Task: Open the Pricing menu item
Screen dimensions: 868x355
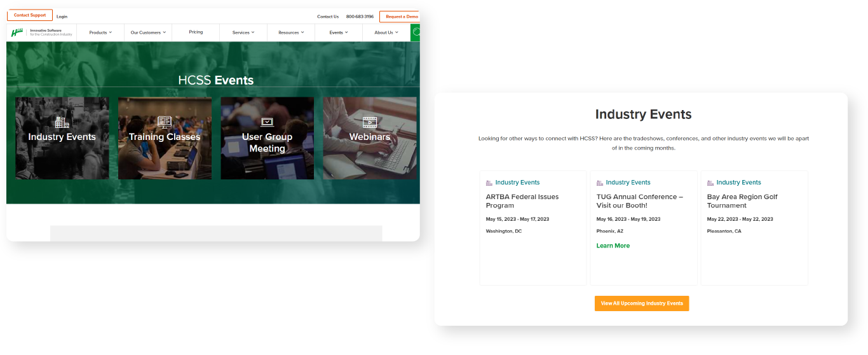Action: (x=196, y=32)
